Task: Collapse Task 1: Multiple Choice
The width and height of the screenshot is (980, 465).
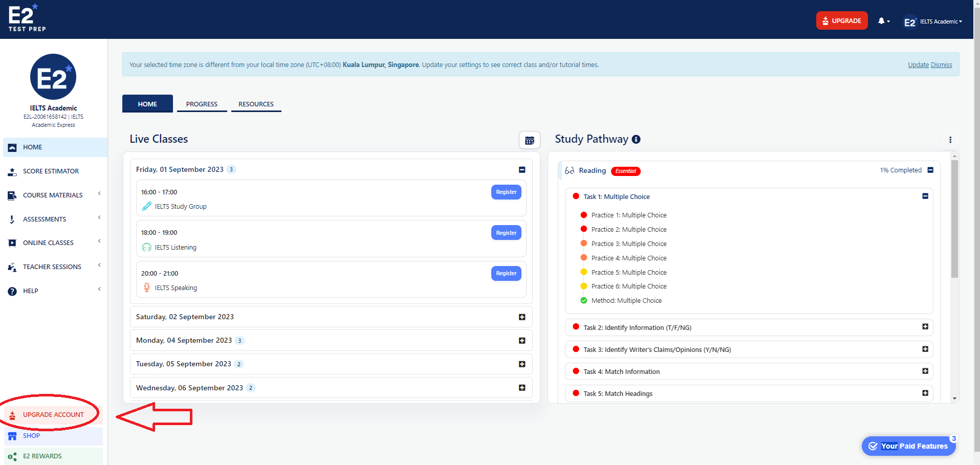Action: (925, 196)
